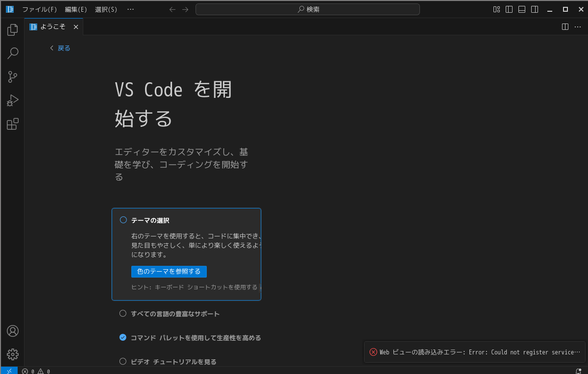Select the テーマの選択 step title
This screenshot has width=588, height=374.
[x=150, y=220]
